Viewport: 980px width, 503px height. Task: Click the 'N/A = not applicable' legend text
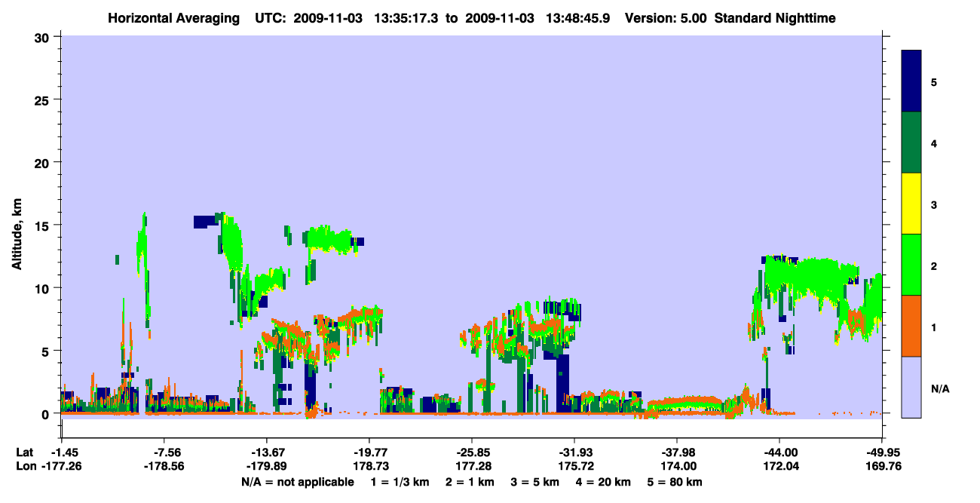[x=298, y=482]
